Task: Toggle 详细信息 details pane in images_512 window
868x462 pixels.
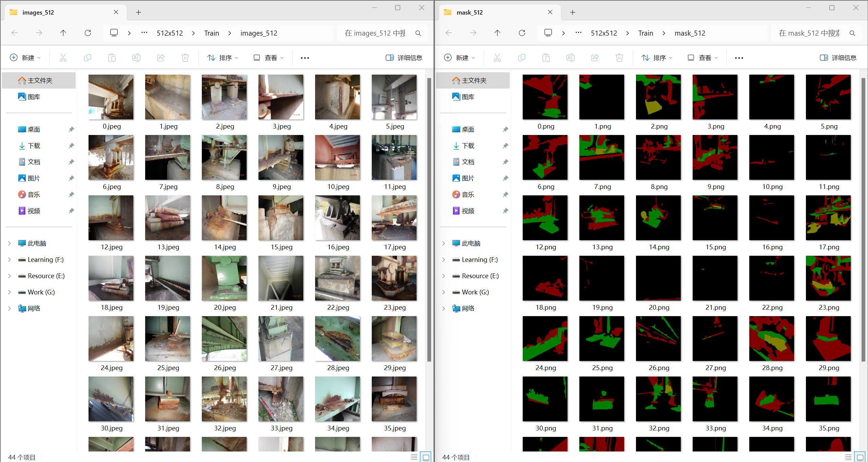Action: [x=404, y=58]
